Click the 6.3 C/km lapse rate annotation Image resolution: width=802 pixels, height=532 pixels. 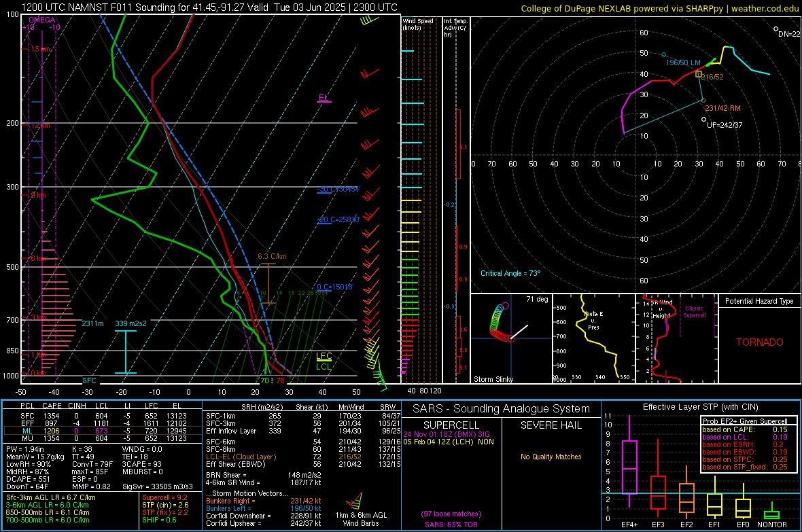click(x=272, y=256)
